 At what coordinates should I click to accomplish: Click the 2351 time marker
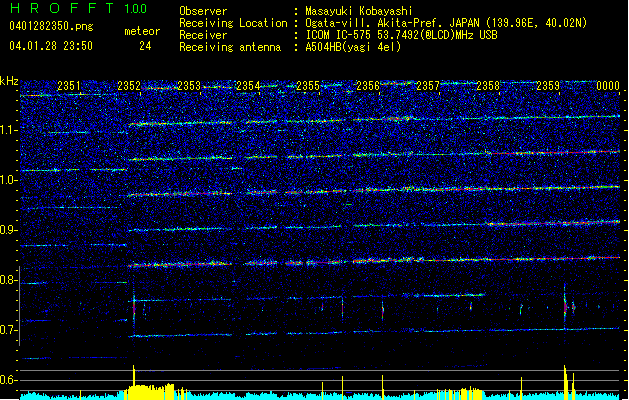tap(69, 86)
